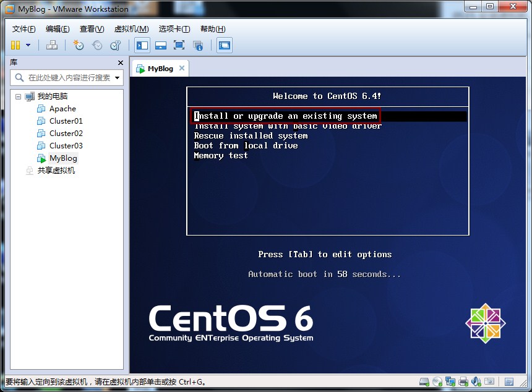Click the yellow pause/suspend VM button

coord(15,45)
